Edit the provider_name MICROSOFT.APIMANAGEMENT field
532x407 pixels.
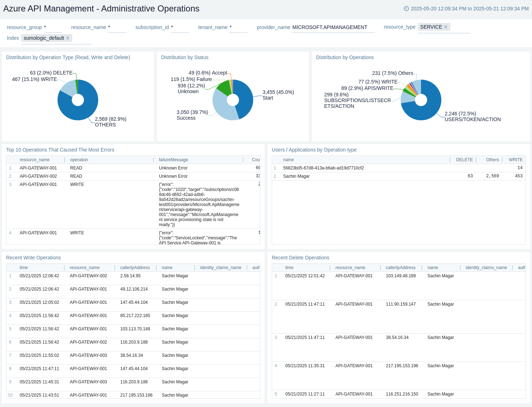click(x=333, y=27)
